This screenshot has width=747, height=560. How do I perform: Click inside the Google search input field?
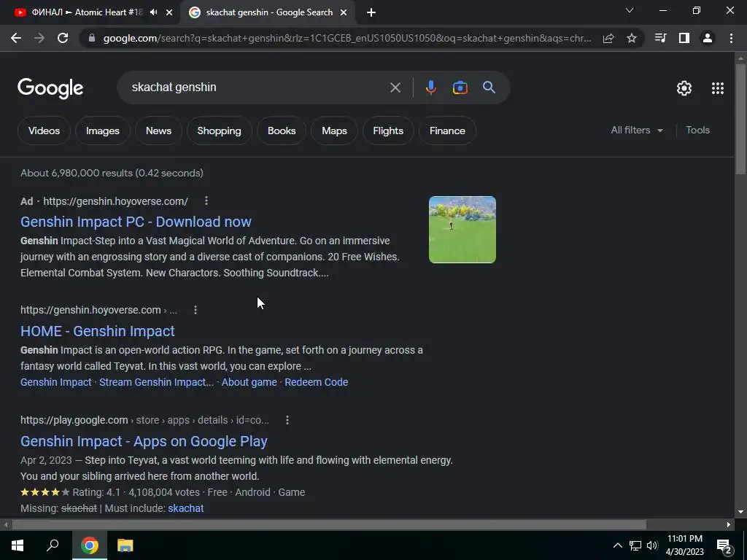point(258,87)
